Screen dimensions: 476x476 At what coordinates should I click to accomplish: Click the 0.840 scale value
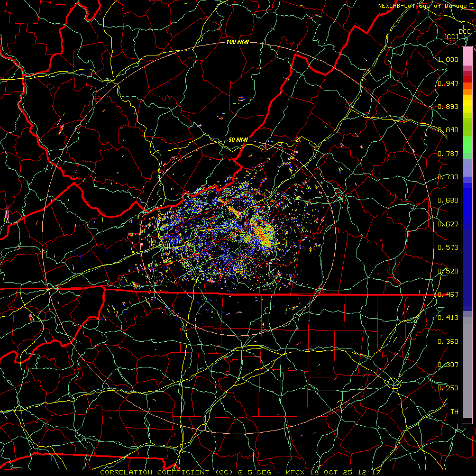click(x=448, y=130)
